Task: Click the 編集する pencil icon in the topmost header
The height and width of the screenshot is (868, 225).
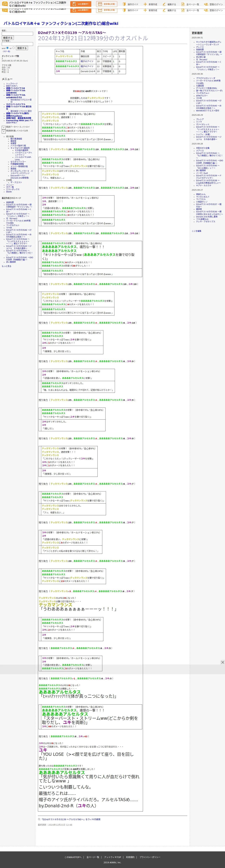Action: (x=164, y=4)
